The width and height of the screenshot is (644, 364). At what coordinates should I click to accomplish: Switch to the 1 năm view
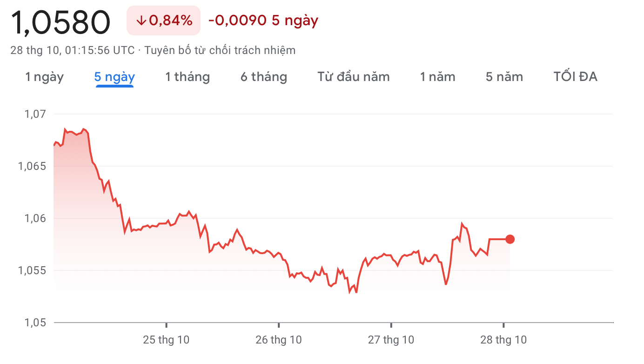[437, 77]
